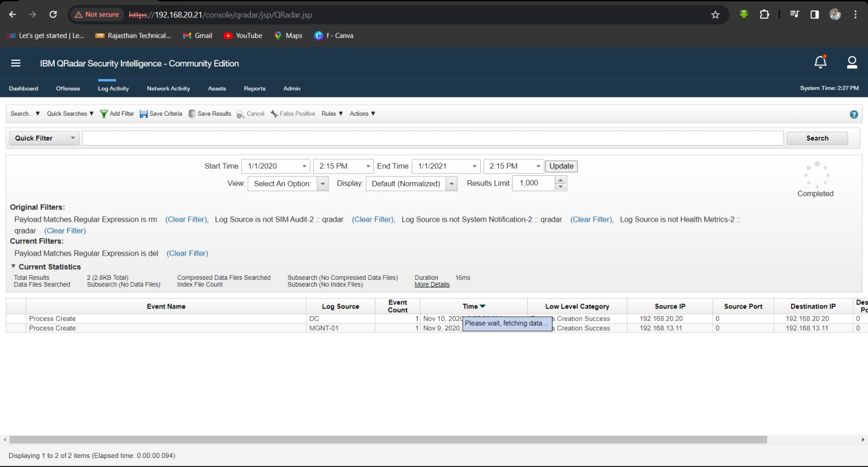Image resolution: width=868 pixels, height=467 pixels.
Task: Open the hamburger navigation menu
Action: [x=15, y=63]
